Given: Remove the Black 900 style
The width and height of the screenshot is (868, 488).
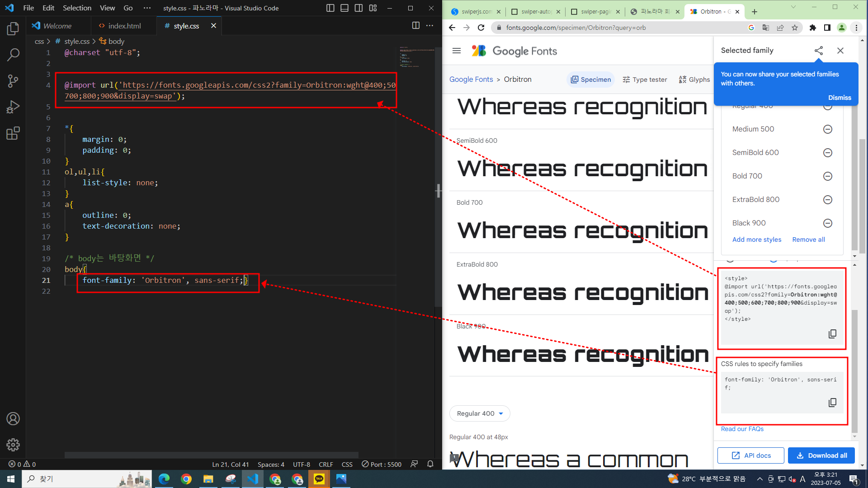Looking at the screenshot, I should click(x=828, y=223).
